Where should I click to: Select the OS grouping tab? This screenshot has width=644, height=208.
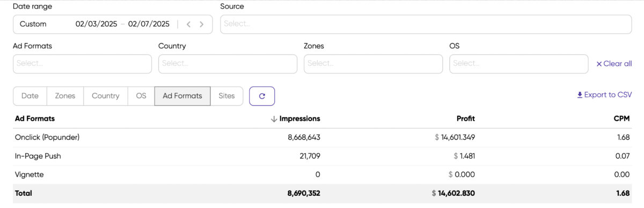tap(141, 96)
